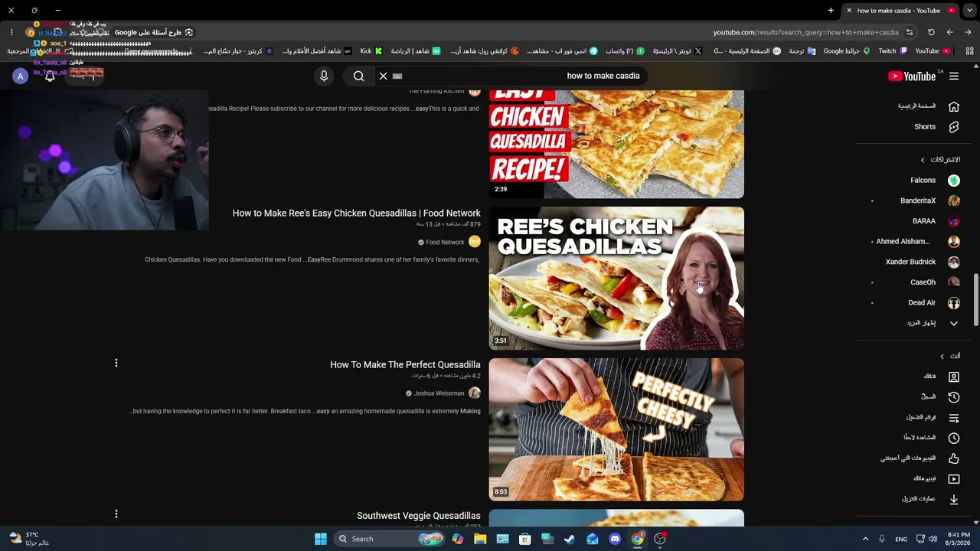This screenshot has width=980, height=551.
Task: Open the Home page icon in sidebar
Action: (954, 106)
